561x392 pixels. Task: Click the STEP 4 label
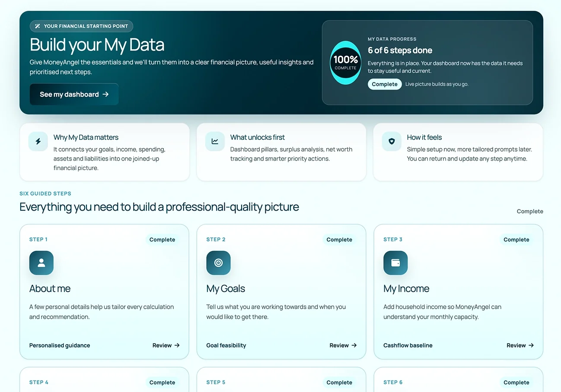tap(39, 383)
